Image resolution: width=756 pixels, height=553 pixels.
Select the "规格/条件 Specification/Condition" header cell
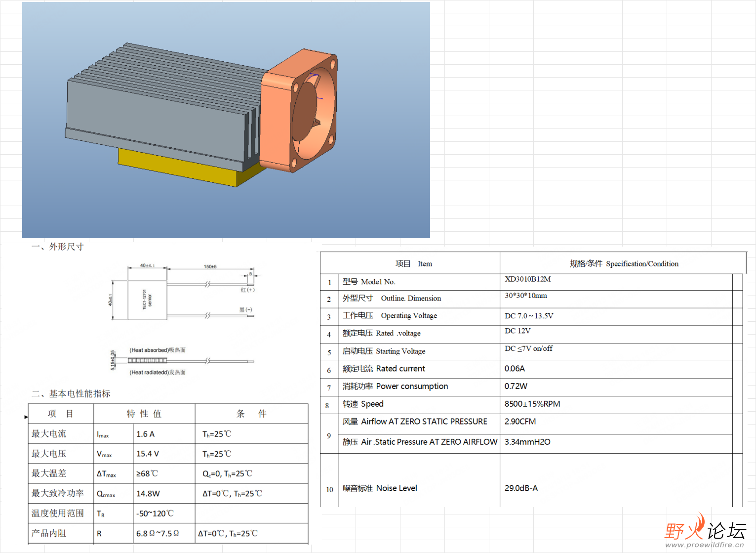623,263
